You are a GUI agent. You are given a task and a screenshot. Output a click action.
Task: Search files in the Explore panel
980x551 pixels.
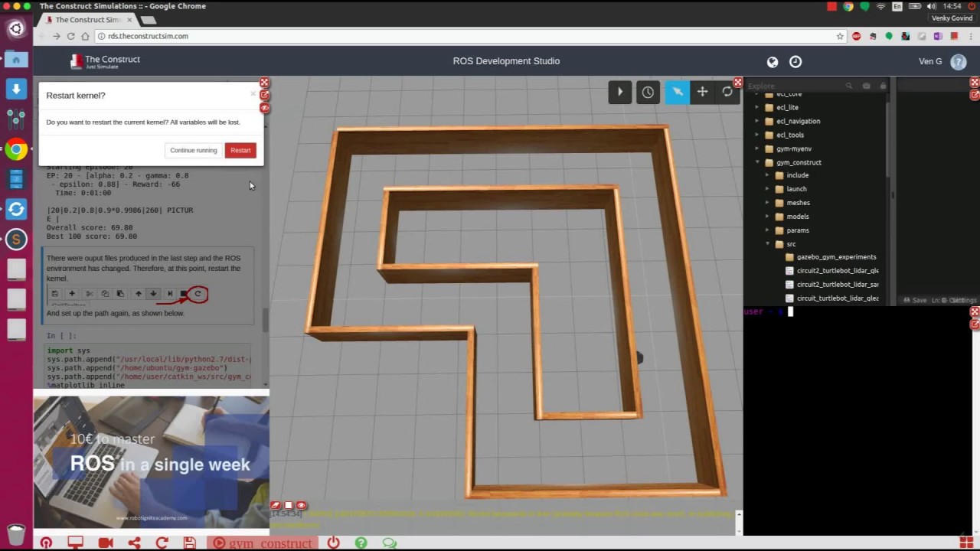click(849, 86)
